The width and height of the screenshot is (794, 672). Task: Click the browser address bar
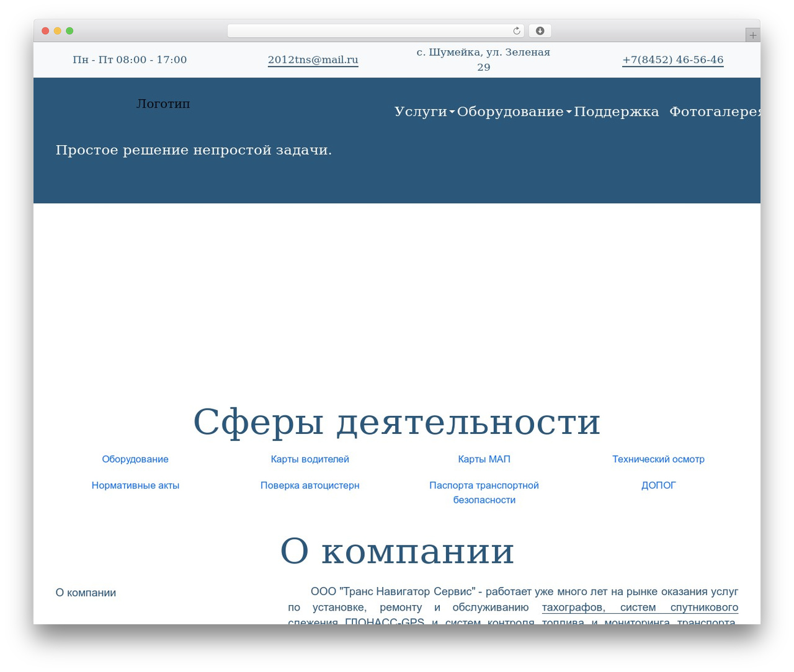(x=375, y=31)
